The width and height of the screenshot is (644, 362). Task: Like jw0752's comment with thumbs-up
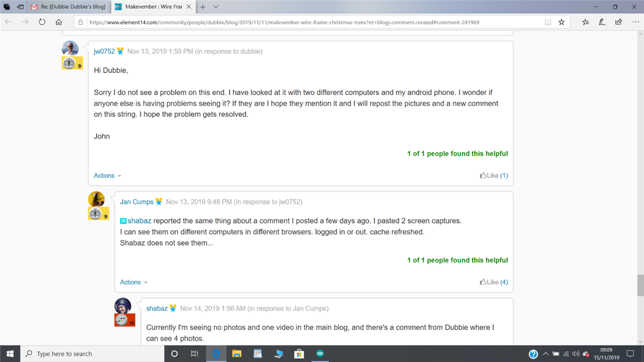pos(494,175)
